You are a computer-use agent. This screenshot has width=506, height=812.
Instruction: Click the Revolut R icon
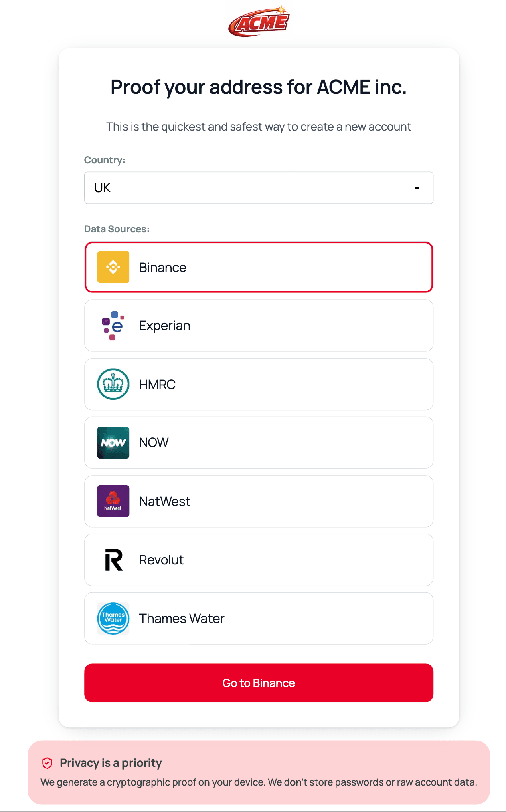[x=113, y=560]
